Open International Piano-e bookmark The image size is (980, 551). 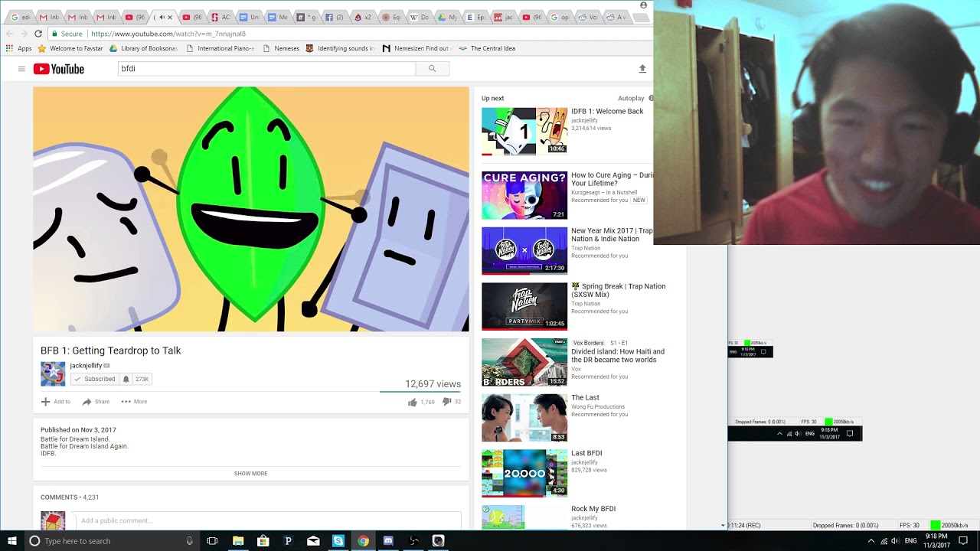[220, 48]
